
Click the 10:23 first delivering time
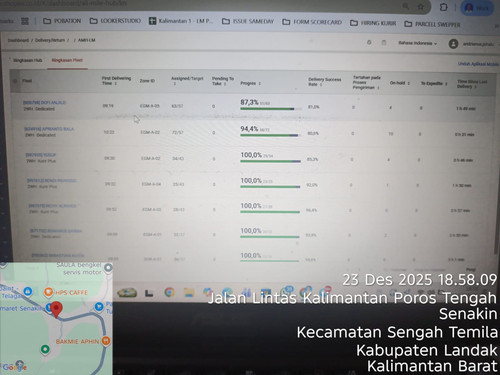pos(109,132)
